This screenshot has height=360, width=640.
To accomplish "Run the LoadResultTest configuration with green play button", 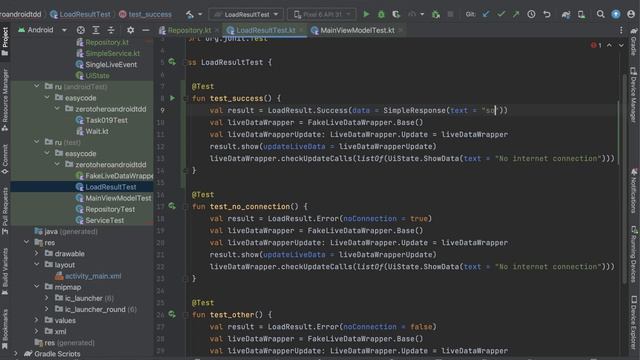I will click(x=366, y=14).
